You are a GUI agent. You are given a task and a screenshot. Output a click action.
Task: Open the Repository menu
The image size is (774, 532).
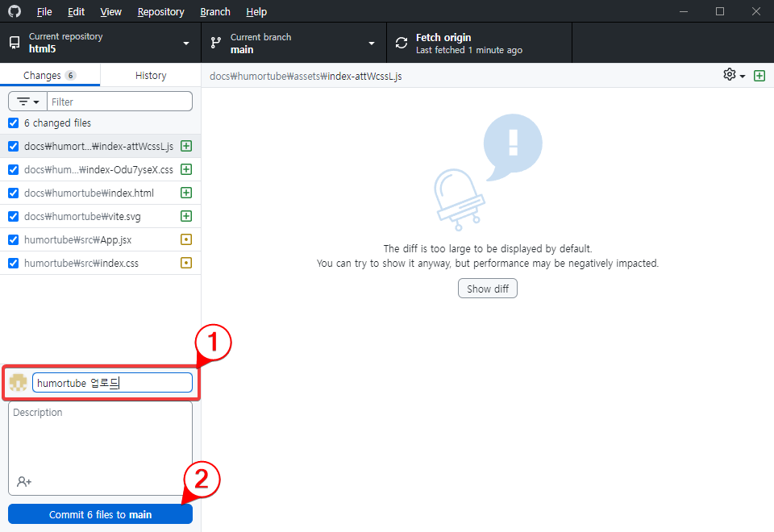[x=160, y=12]
